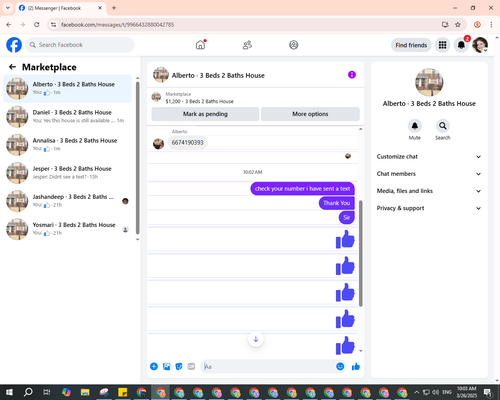500x400 pixels.
Task: Open more actions plus icon in composer
Action: 154,367
